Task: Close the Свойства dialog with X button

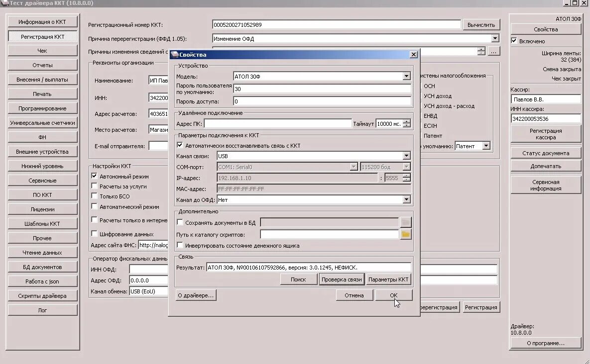Action: (414, 55)
